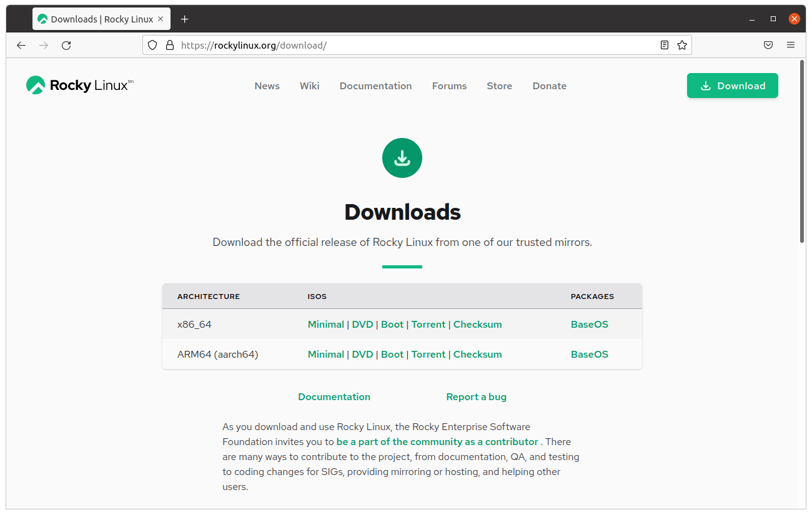Open the Store nav item
The image size is (812, 515).
[x=499, y=86]
